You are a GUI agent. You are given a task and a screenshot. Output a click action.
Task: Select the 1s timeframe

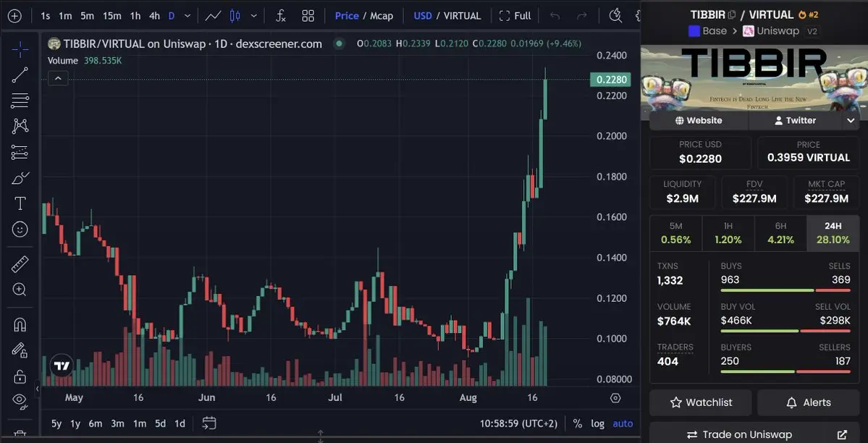(46, 15)
